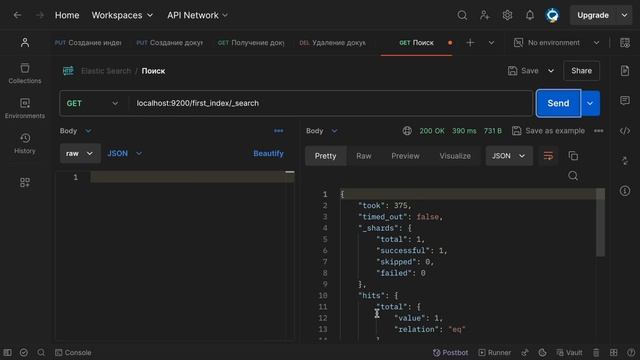Open the Collections sidebar panel
This screenshot has height=360, width=640.
24,73
